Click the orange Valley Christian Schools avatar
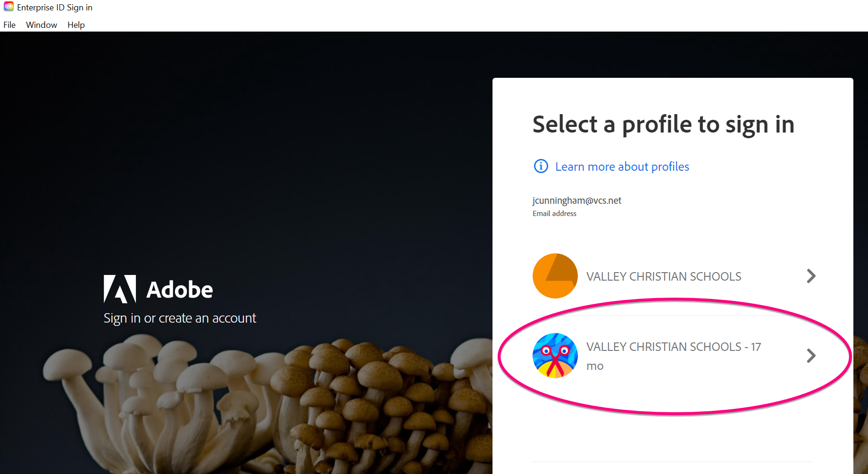The width and height of the screenshot is (868, 474). click(x=555, y=276)
